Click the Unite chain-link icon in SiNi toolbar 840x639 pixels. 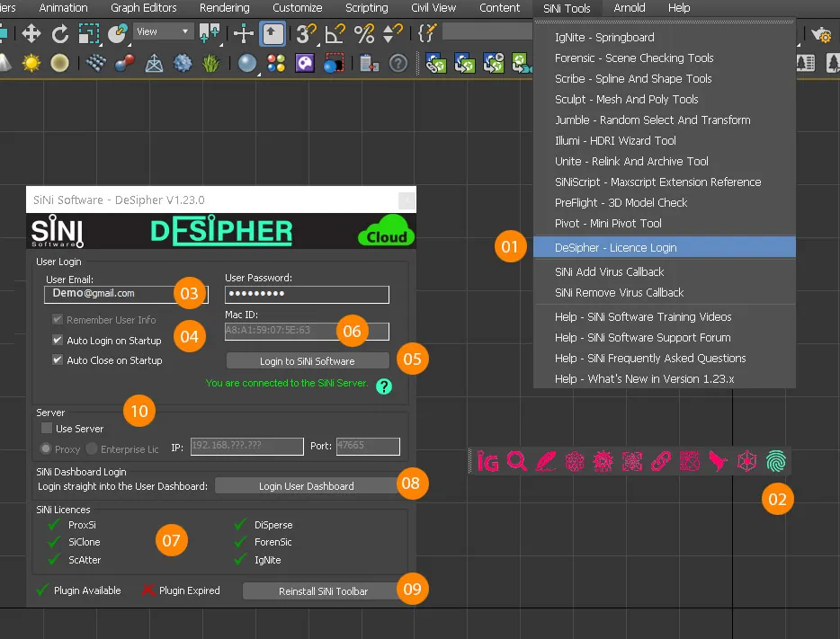[661, 461]
